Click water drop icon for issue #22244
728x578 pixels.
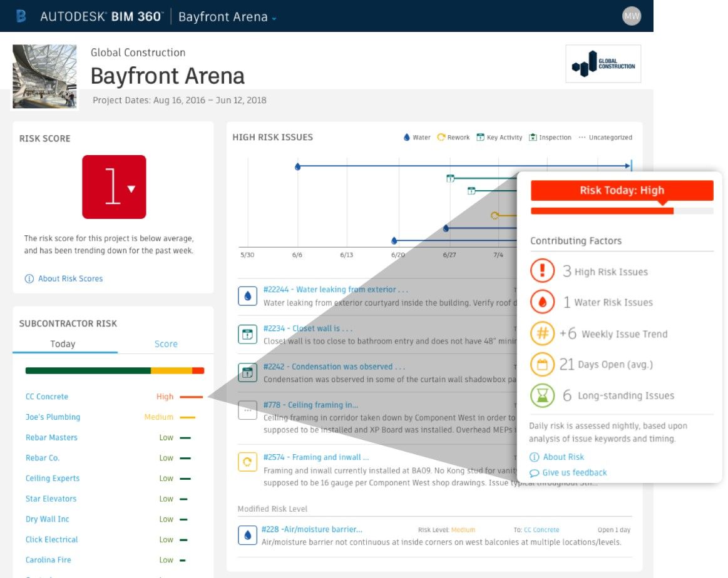(x=247, y=296)
